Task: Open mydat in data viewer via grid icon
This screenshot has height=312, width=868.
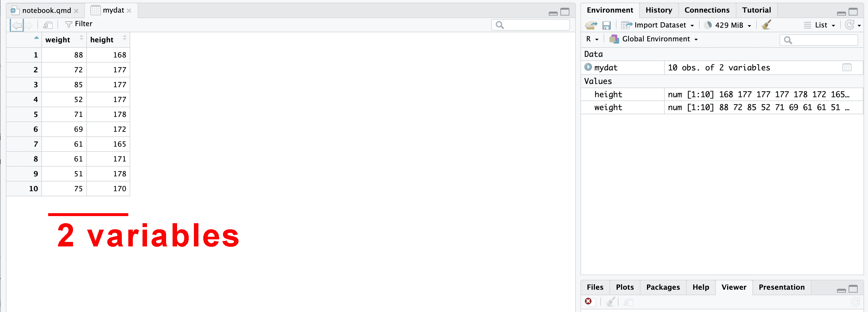Action: [x=847, y=68]
